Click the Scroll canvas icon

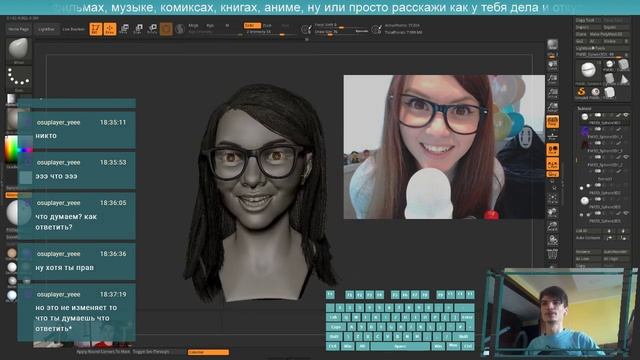tap(553, 65)
